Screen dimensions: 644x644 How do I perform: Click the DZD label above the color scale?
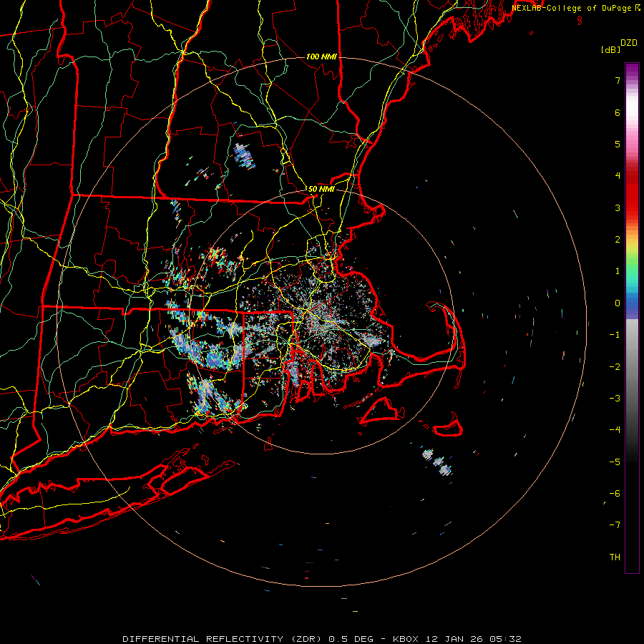(x=628, y=43)
